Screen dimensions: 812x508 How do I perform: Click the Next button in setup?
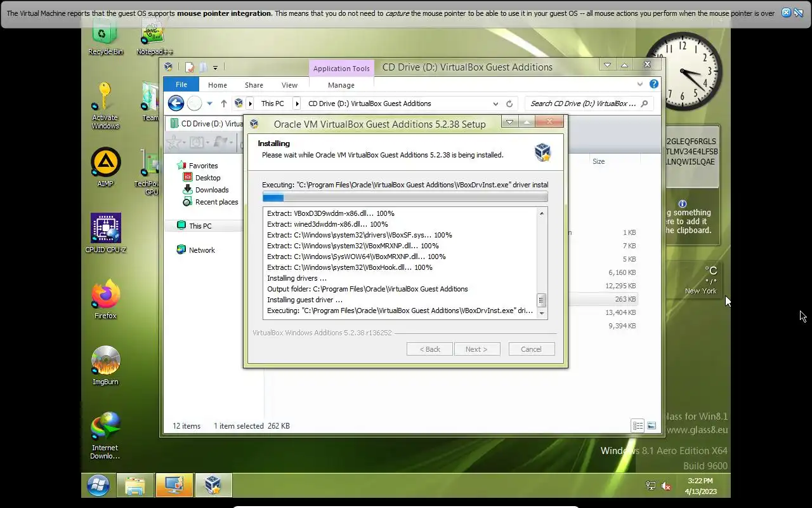[x=476, y=349]
